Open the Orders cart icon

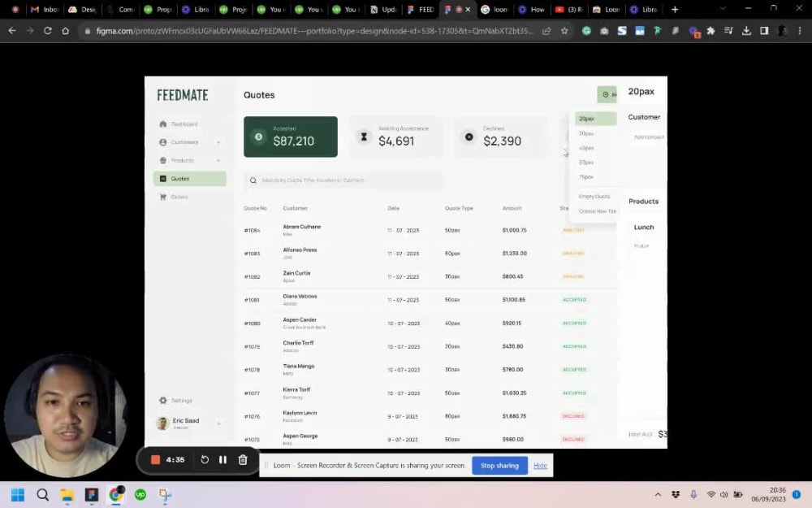tap(164, 196)
